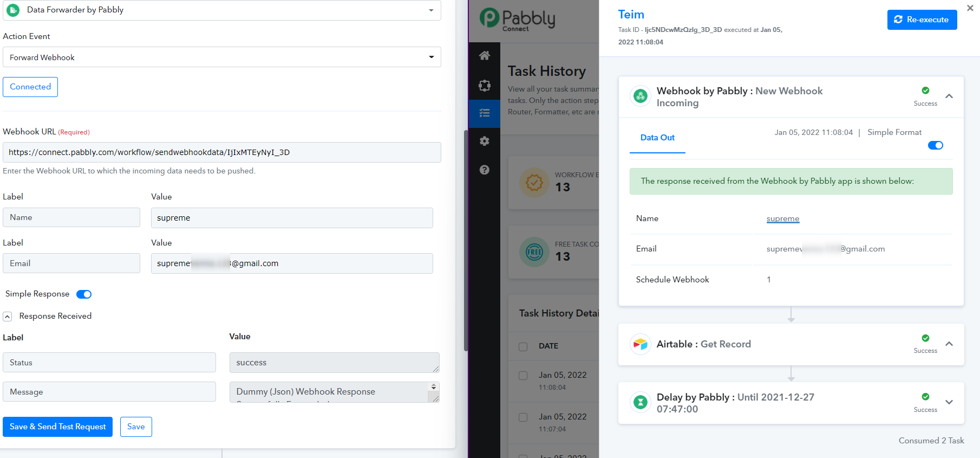Click the DATE column header
This screenshot has height=458, width=980.
click(x=548, y=346)
